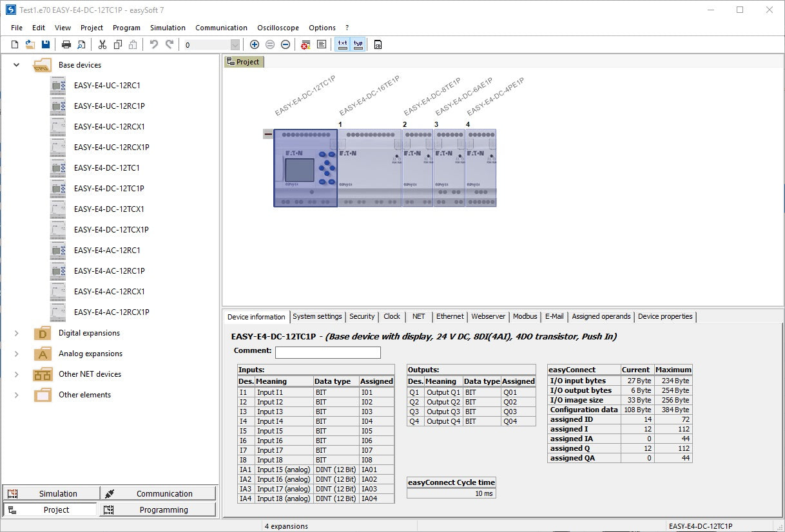The image size is (785, 532).
Task: Expand the Analog expansions folder
Action: click(x=17, y=354)
